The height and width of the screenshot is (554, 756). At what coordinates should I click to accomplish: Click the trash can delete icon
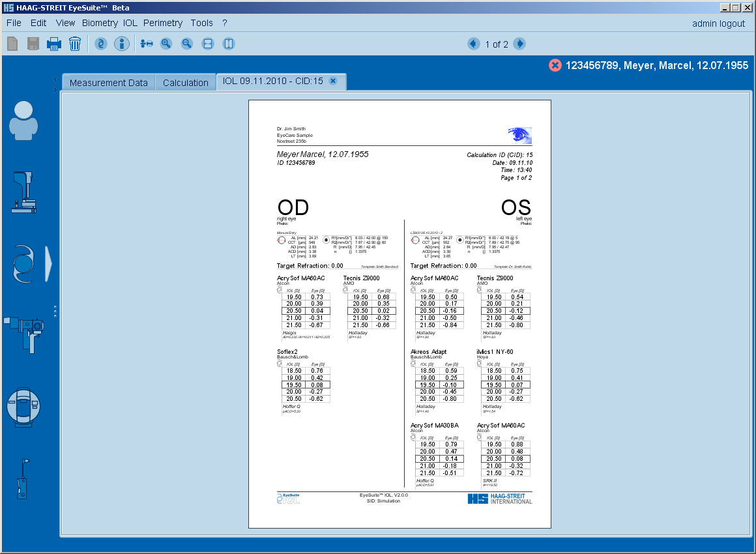pyautogui.click(x=75, y=44)
